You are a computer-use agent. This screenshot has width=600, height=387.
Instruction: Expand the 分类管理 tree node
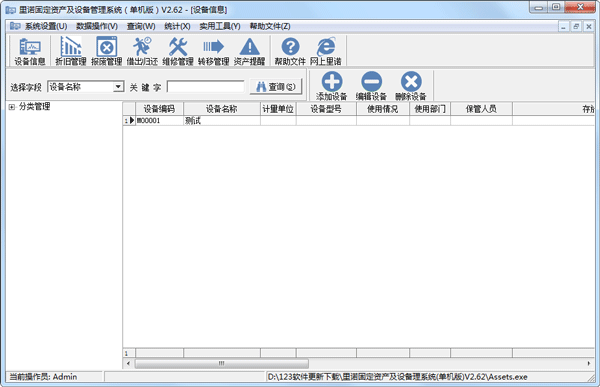pyautogui.click(x=12, y=107)
